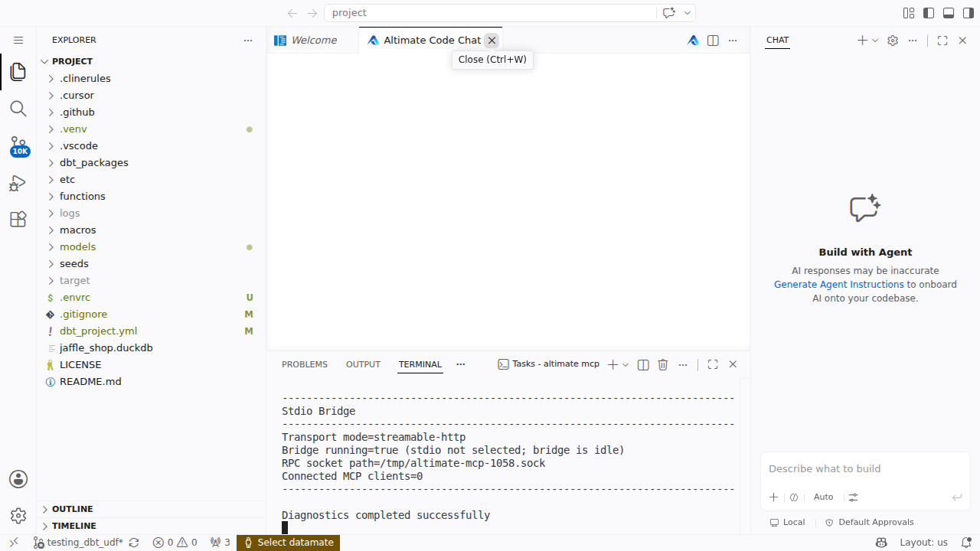Screen dimensions: 980x551
Task: Toggle the bottom panel visibility
Action: pos(949,13)
